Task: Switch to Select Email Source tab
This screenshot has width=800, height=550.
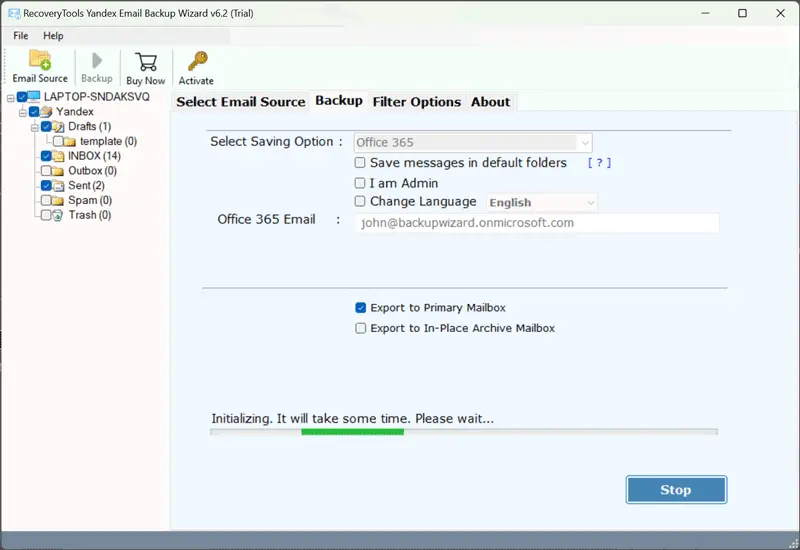Action: (x=241, y=102)
